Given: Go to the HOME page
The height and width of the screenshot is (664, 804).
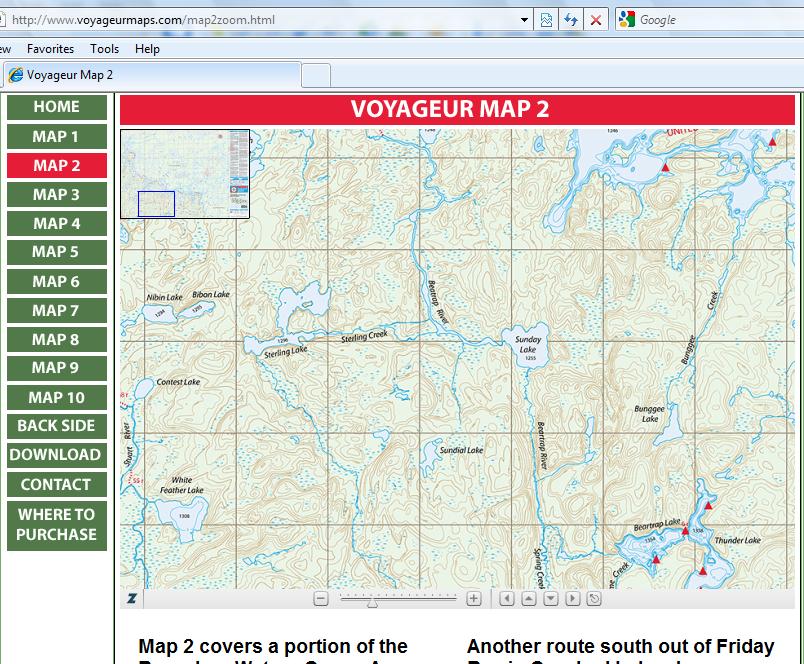Looking at the screenshot, I should click(57, 107).
